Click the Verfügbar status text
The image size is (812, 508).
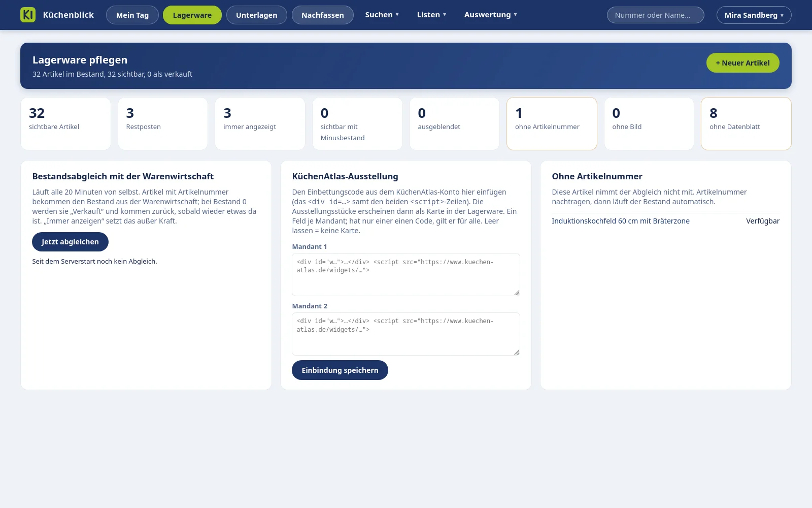click(763, 221)
